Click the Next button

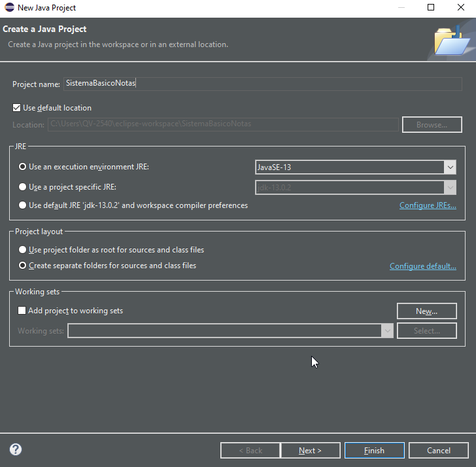point(310,450)
